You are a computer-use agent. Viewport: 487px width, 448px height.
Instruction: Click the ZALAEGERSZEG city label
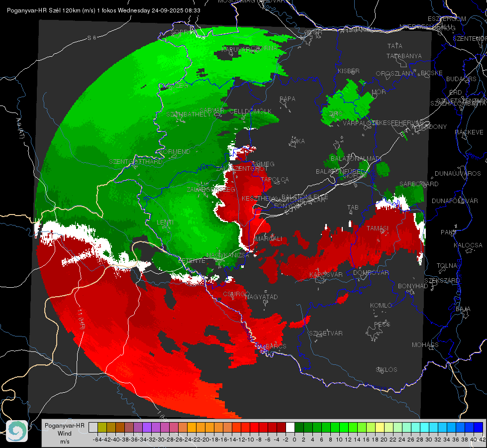pos(210,189)
